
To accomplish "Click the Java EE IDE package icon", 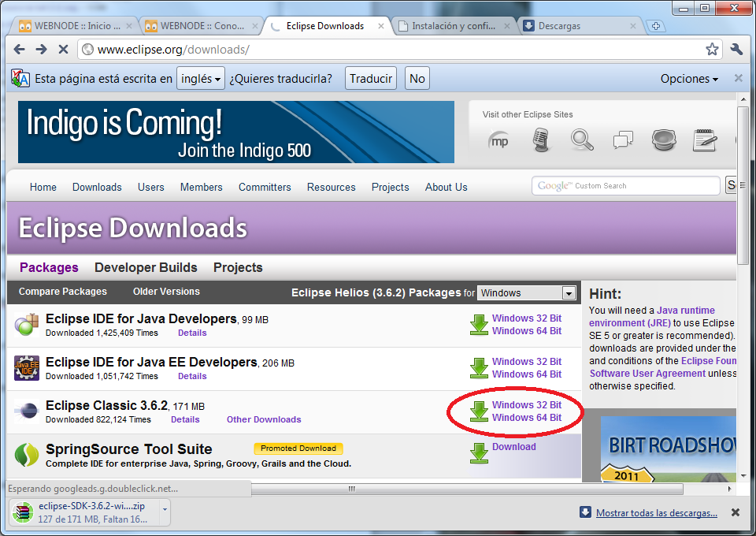I will click(x=27, y=367).
